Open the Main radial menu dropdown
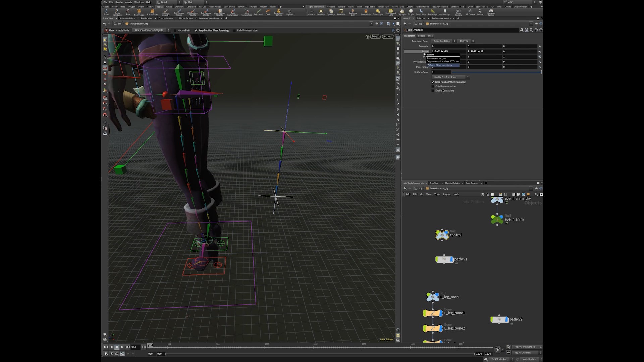The width and height of the screenshot is (644, 362). pos(195,2)
